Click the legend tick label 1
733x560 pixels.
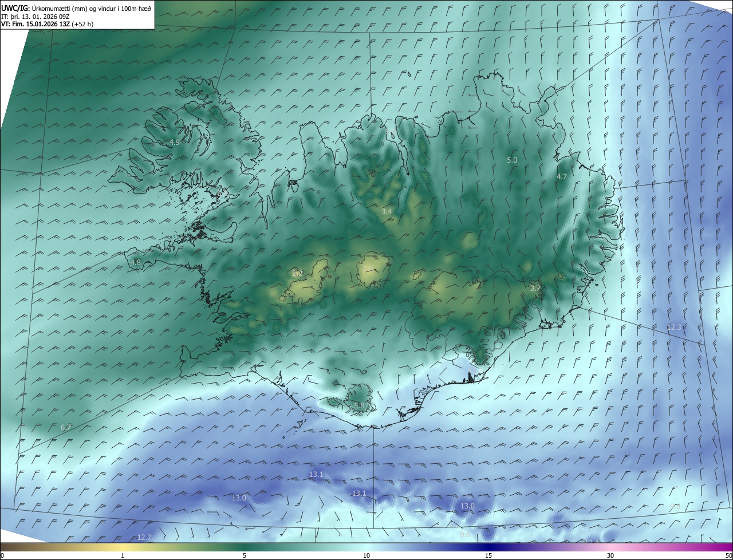click(x=123, y=556)
